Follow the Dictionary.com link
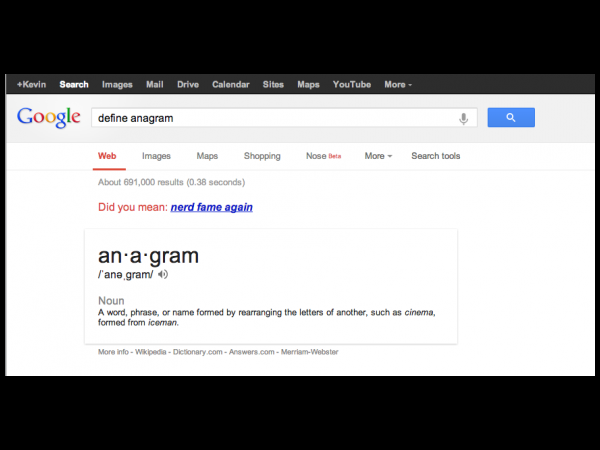Screen dimensions: 600x450 (199, 352)
